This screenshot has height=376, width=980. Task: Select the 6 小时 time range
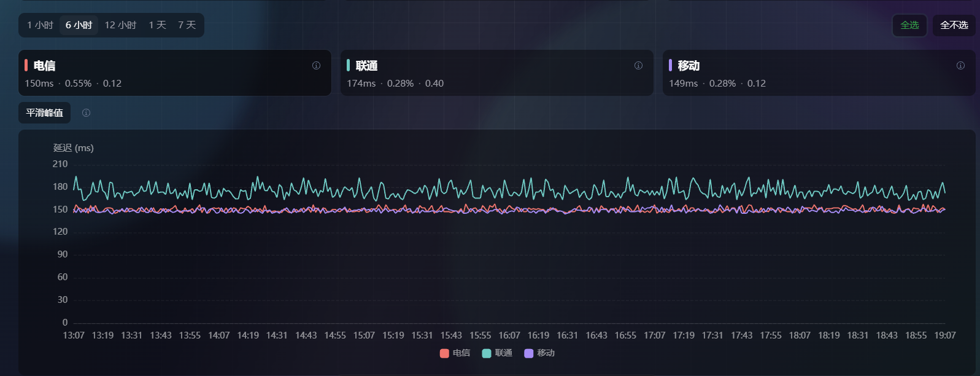point(79,25)
